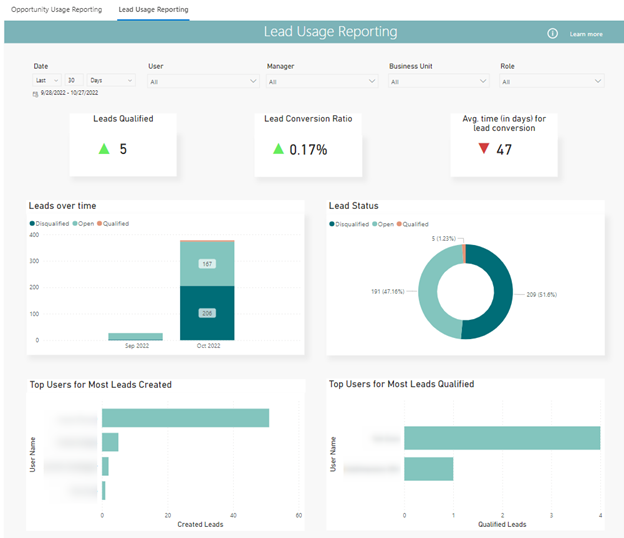Click the longest bar in Most Leads Created

point(185,418)
